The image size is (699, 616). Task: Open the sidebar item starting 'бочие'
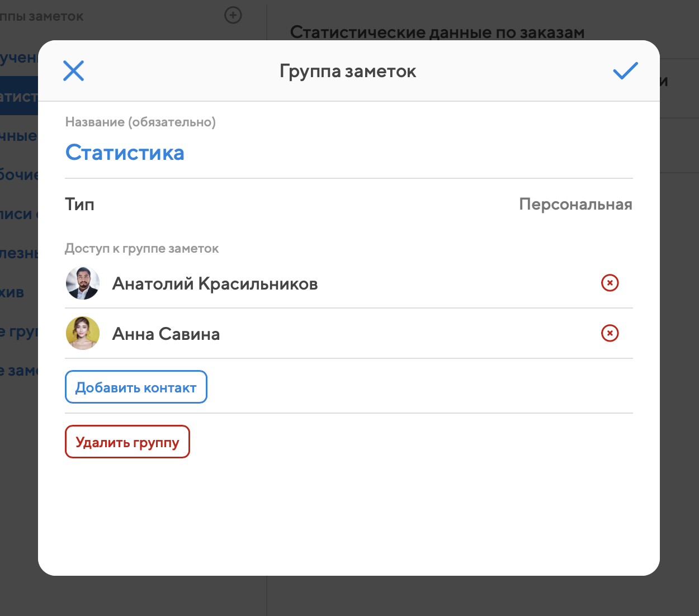(x=19, y=175)
